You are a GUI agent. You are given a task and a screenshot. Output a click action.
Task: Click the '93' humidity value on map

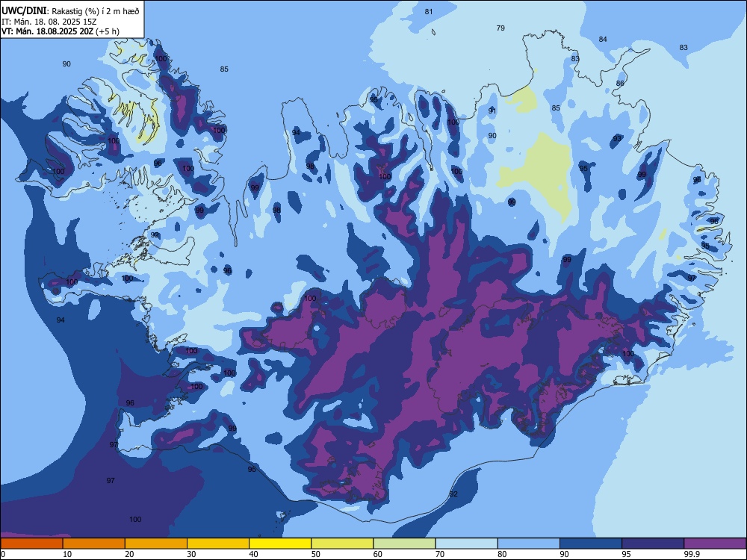[x=618, y=139]
